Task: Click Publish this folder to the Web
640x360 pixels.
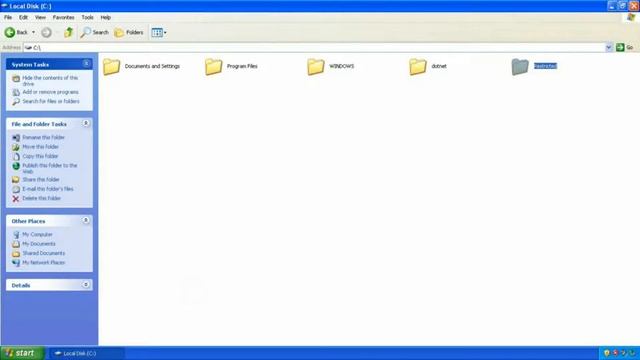Action: coord(49,168)
